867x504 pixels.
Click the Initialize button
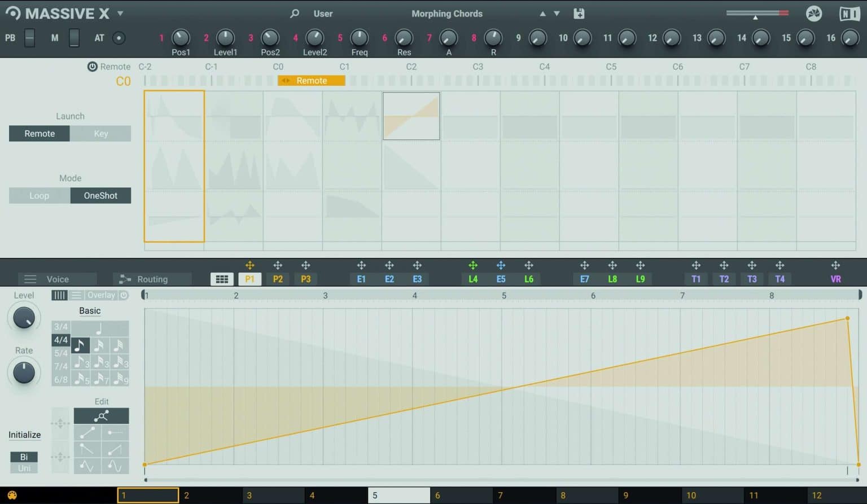[24, 435]
